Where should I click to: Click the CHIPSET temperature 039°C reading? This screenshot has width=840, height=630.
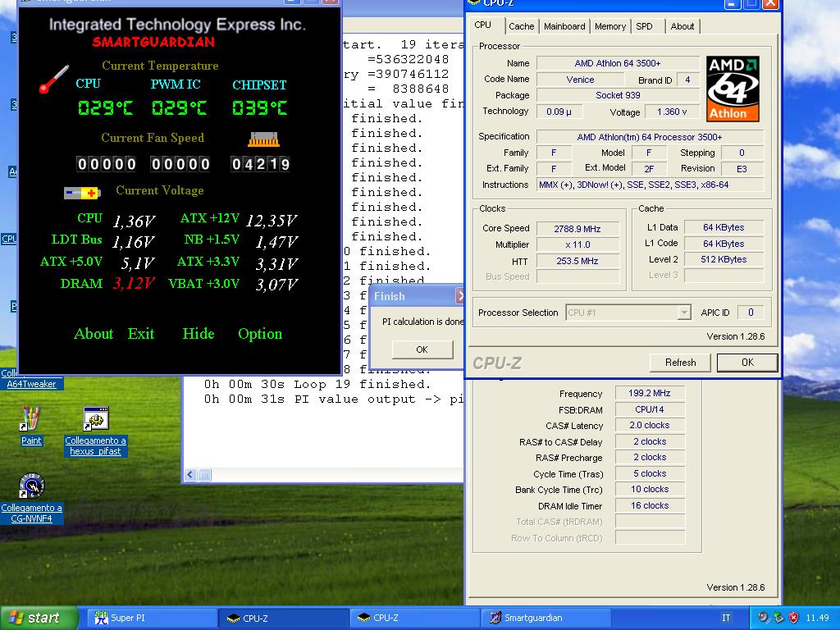point(260,108)
